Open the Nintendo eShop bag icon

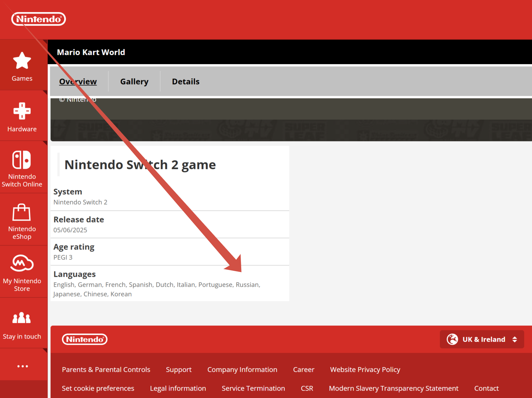pyautogui.click(x=22, y=213)
